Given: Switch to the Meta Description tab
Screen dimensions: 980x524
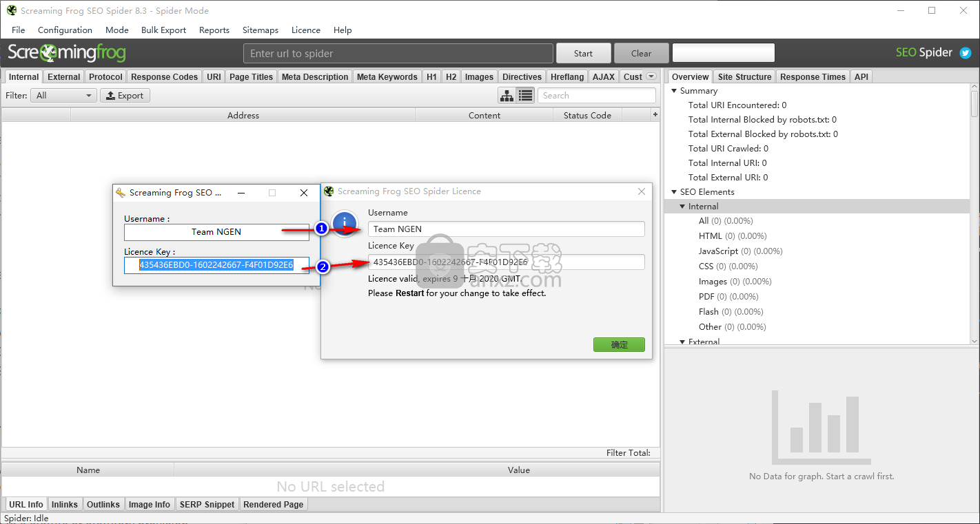Looking at the screenshot, I should pos(315,76).
